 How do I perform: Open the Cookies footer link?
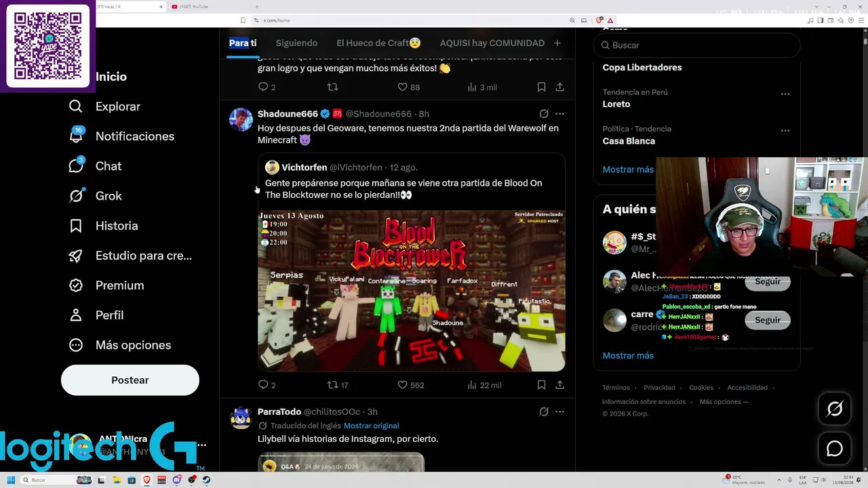tap(701, 388)
